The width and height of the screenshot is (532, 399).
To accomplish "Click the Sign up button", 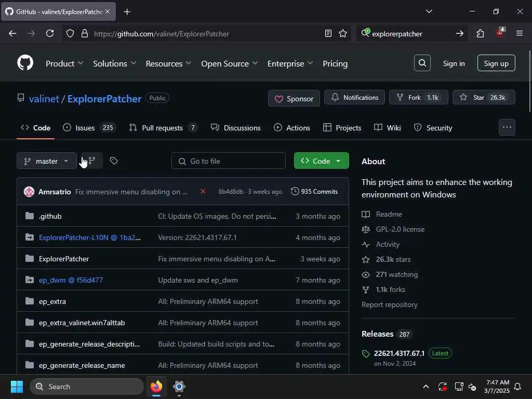I will (496, 63).
